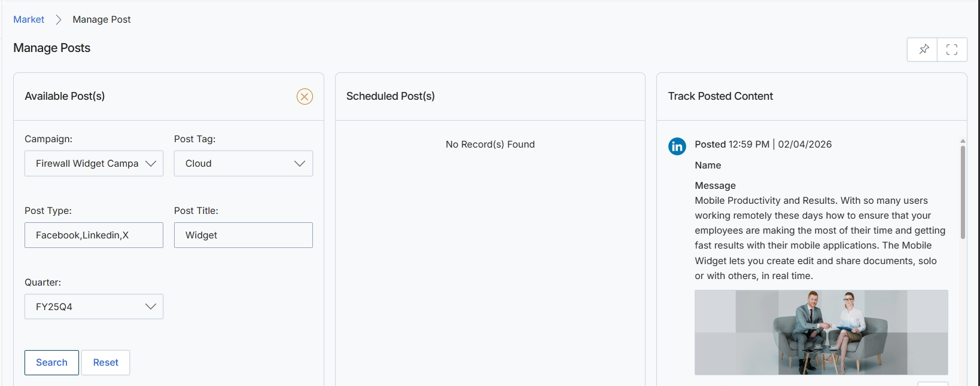
Task: Click the Post Type field
Action: click(x=94, y=235)
